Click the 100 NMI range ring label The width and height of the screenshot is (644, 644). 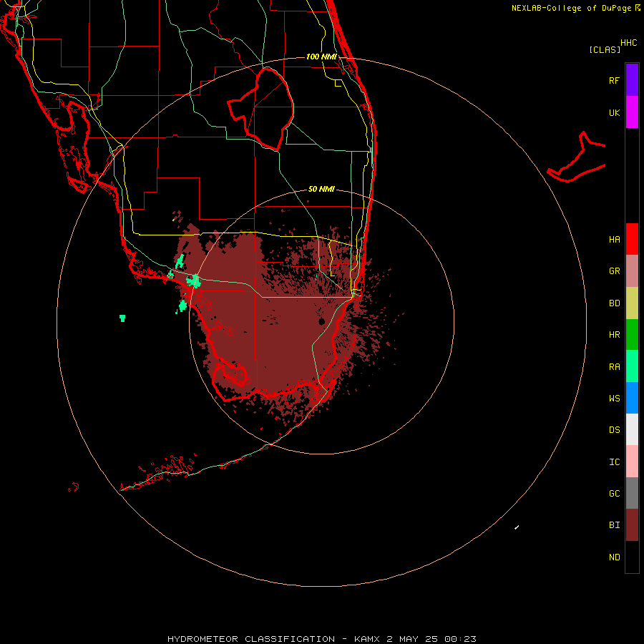pyautogui.click(x=321, y=57)
